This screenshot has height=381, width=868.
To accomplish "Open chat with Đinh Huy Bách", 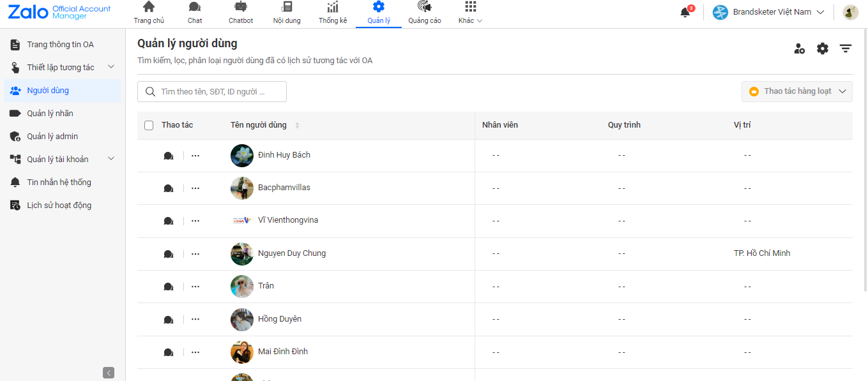I will click(x=169, y=156).
